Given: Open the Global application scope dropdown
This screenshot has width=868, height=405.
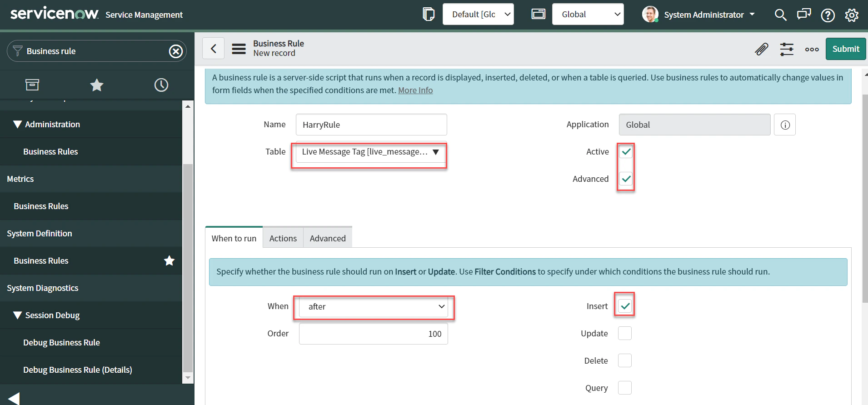Looking at the screenshot, I should pos(588,14).
